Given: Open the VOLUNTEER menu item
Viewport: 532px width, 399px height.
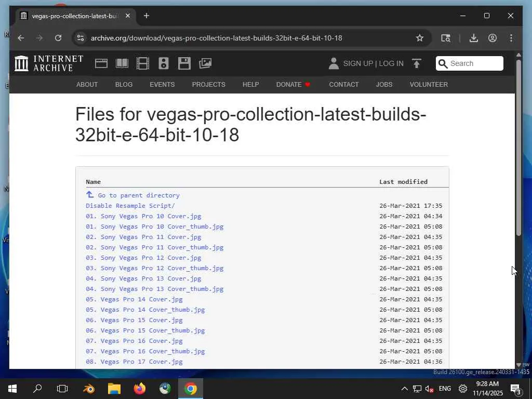Looking at the screenshot, I should click(429, 85).
